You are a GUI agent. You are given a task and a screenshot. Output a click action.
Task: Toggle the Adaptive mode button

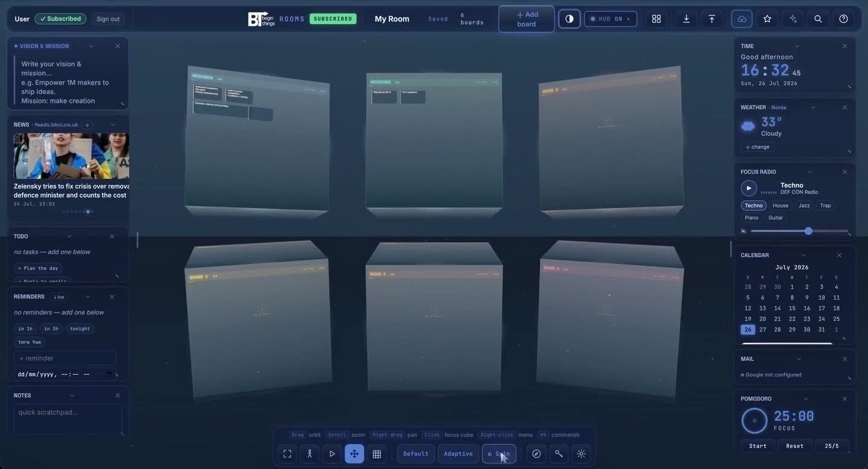pyautogui.click(x=458, y=454)
